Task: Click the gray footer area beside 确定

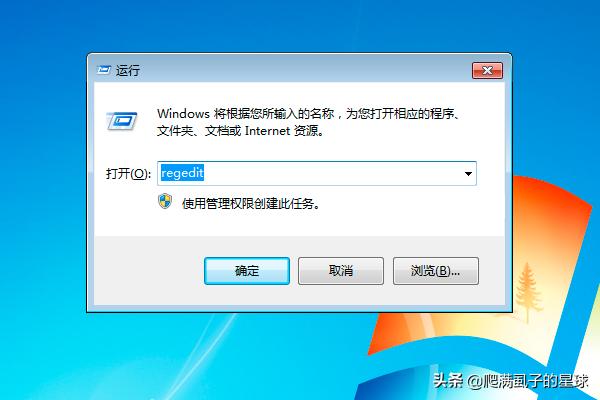Action: tap(149, 271)
